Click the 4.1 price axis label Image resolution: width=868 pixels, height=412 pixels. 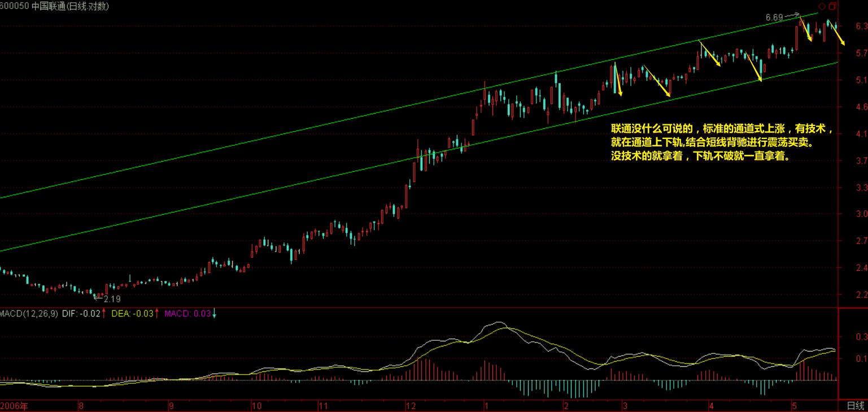click(861, 134)
